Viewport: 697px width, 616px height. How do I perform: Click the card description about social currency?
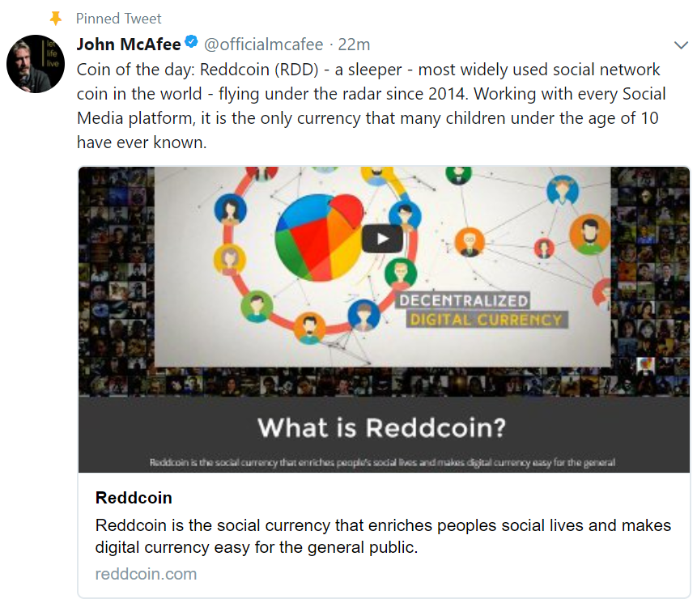tap(383, 536)
